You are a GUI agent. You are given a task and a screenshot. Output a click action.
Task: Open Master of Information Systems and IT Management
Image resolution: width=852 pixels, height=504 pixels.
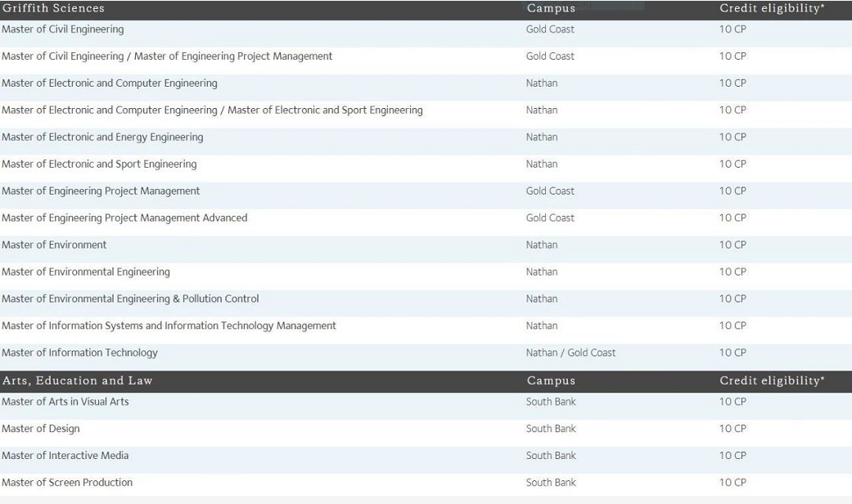pos(169,326)
